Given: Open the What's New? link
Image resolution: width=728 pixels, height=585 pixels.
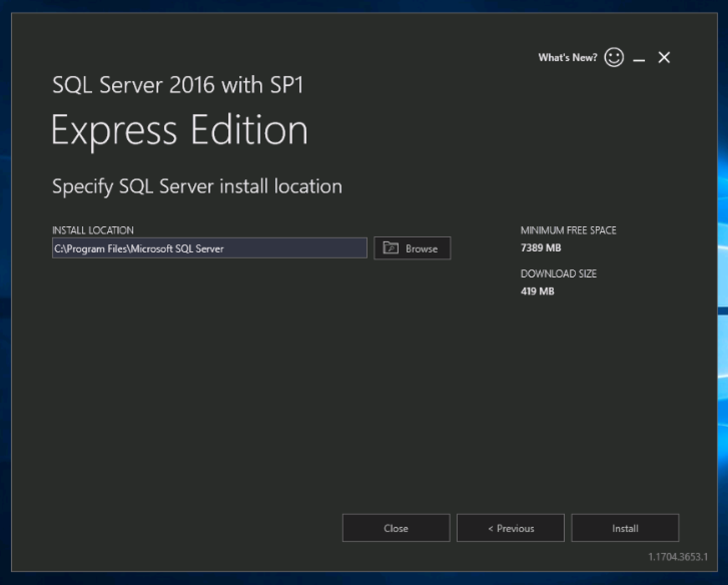Looking at the screenshot, I should click(567, 58).
